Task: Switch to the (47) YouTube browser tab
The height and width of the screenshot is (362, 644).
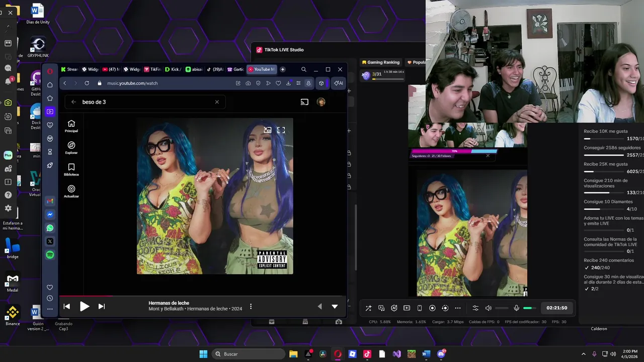Action: pyautogui.click(x=111, y=69)
